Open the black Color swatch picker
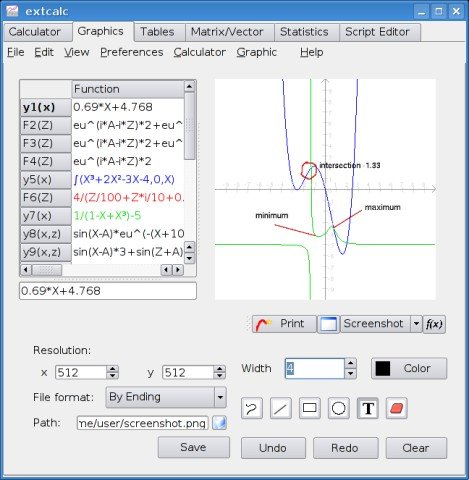469x480 pixels. point(409,368)
